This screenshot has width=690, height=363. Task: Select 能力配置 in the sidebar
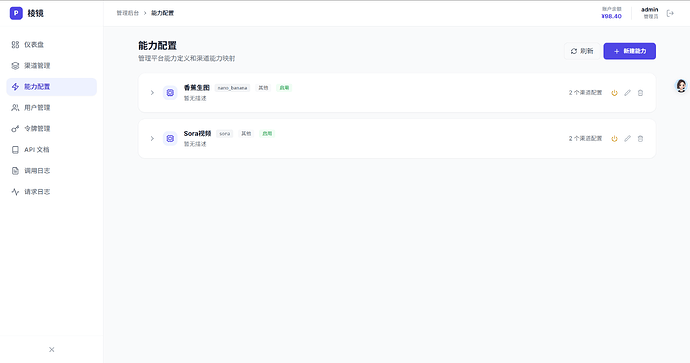[x=51, y=87]
